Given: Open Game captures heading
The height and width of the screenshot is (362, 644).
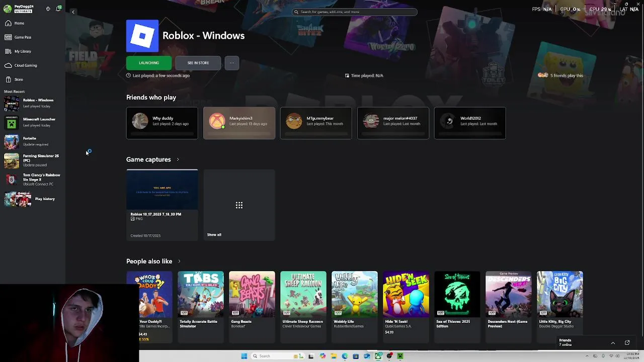Looking at the screenshot, I should (x=148, y=159).
